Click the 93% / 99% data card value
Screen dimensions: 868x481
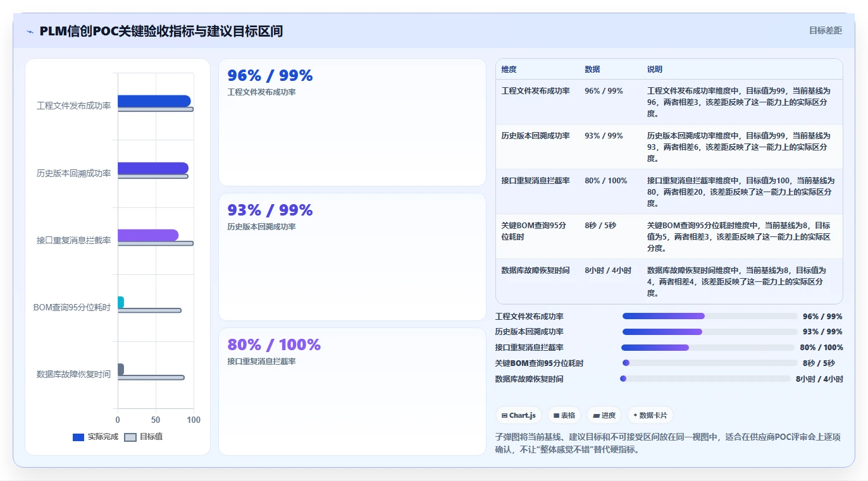[270, 210]
